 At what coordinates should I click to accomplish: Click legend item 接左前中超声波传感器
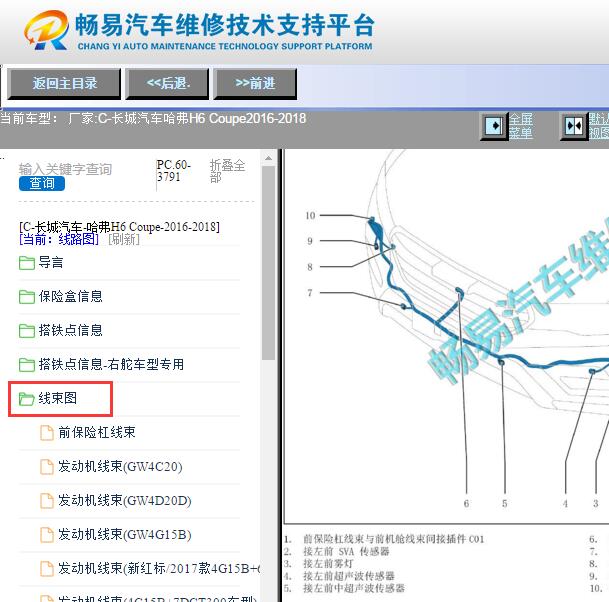click(x=354, y=588)
